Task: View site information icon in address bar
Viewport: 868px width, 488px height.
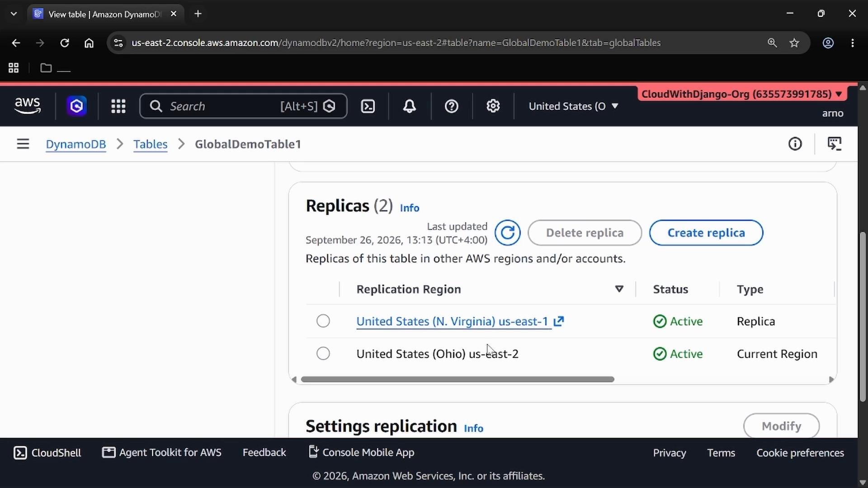Action: click(x=118, y=43)
